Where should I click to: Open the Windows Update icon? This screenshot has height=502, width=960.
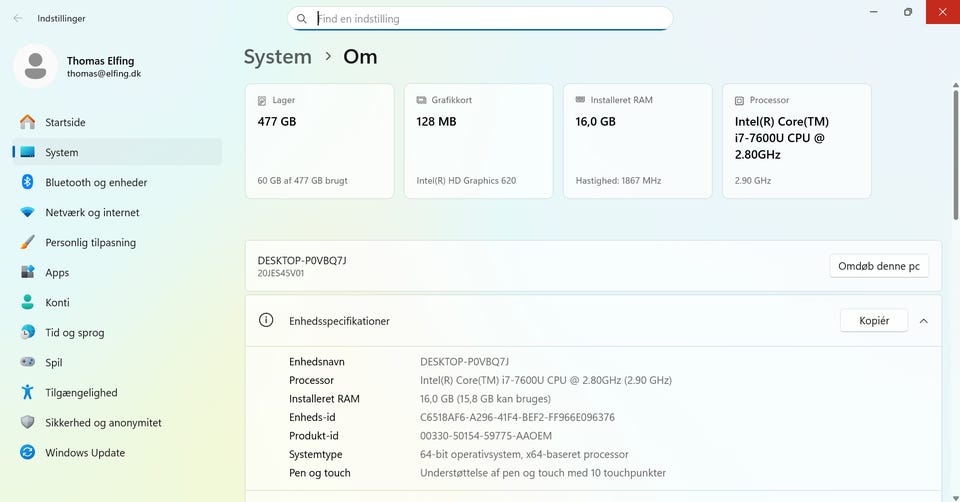click(28, 452)
